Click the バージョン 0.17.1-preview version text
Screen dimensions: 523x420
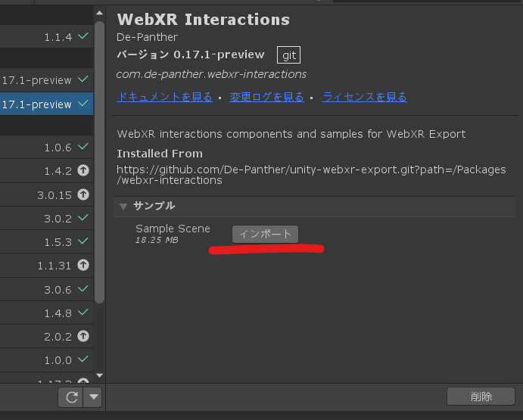click(191, 54)
